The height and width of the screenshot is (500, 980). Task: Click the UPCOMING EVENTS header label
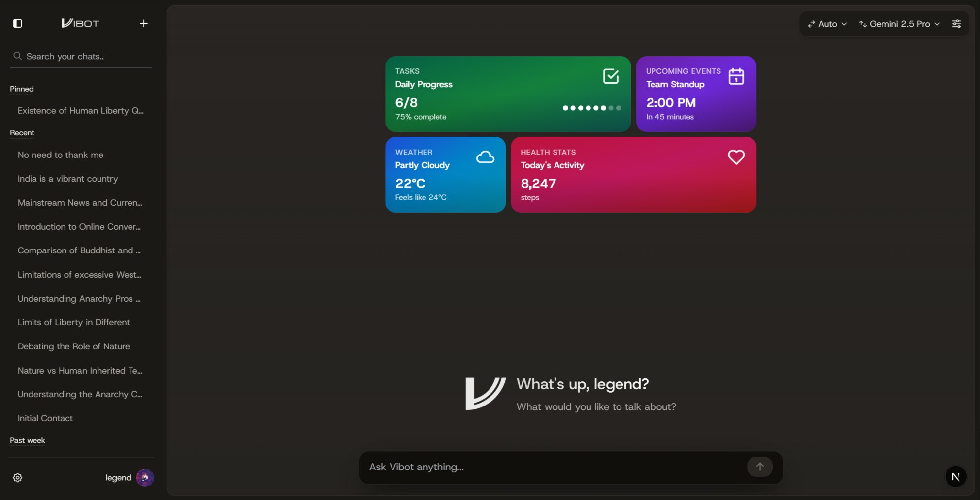tap(684, 71)
